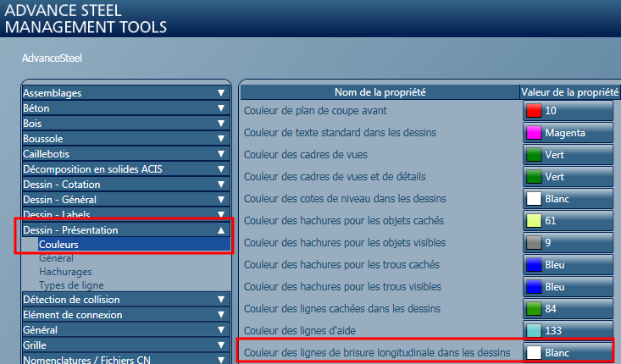Image resolution: width=621 pixels, height=364 pixels.
Task: Select 'Couleur des cadres de vues et de détails'
Action: click(x=335, y=176)
